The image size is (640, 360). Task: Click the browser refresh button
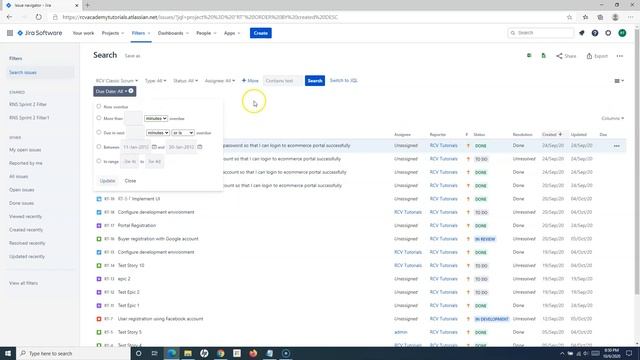pos(38,17)
